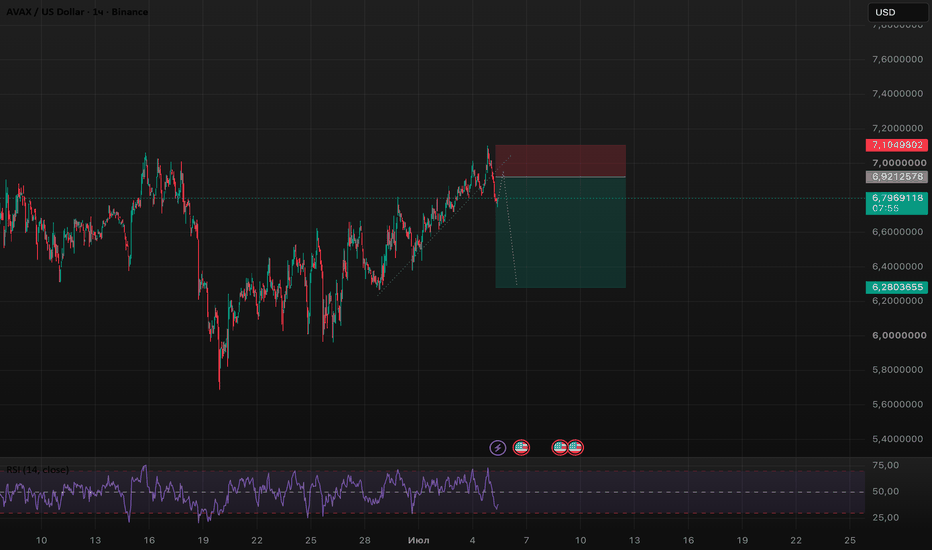Select the RSI (14, close) indicator label
Screen dimensions: 932x550
click(x=37, y=470)
